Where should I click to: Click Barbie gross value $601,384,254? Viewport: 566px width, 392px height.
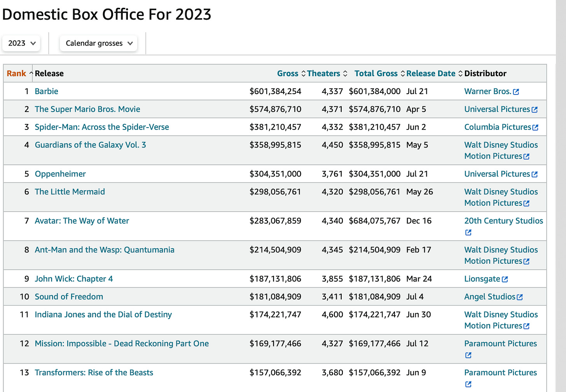tap(275, 91)
